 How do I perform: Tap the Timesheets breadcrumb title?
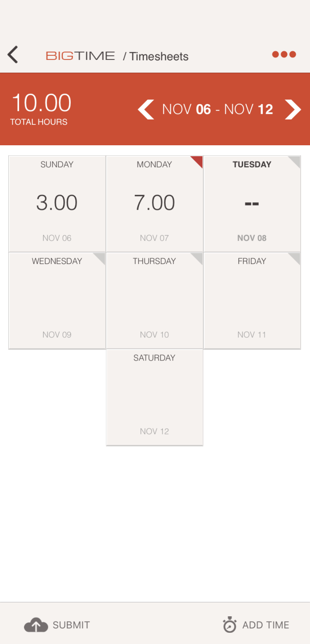click(x=159, y=57)
